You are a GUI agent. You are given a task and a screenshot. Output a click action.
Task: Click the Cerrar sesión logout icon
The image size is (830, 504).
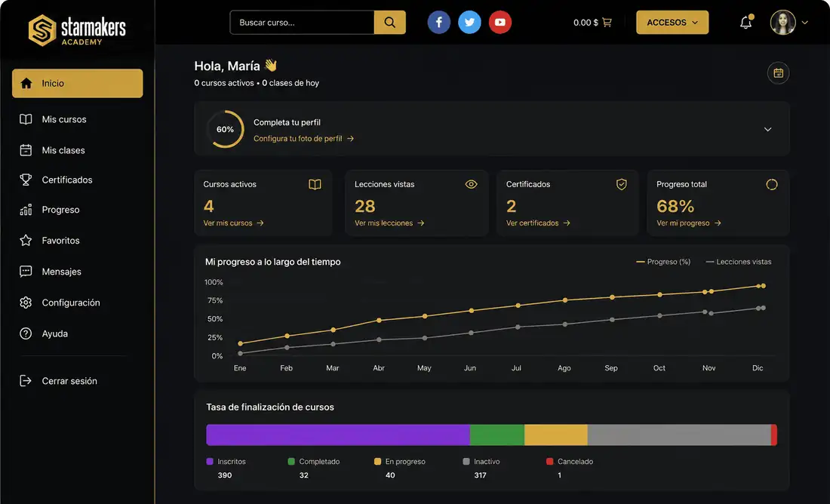(26, 381)
